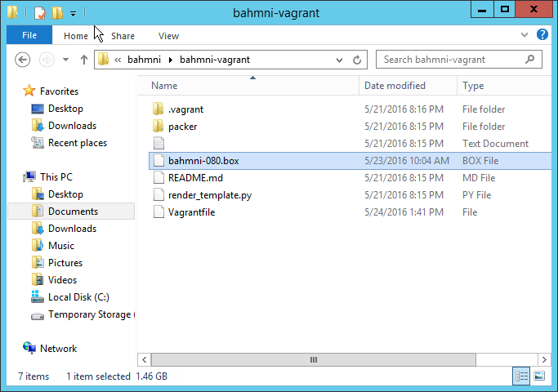Click the folder icon in the title bar

coord(13,12)
